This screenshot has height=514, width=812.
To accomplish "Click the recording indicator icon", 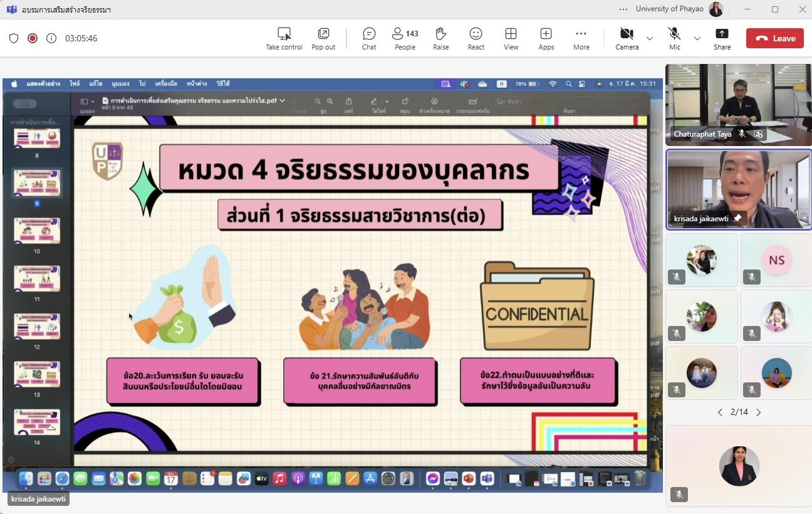I will point(33,38).
